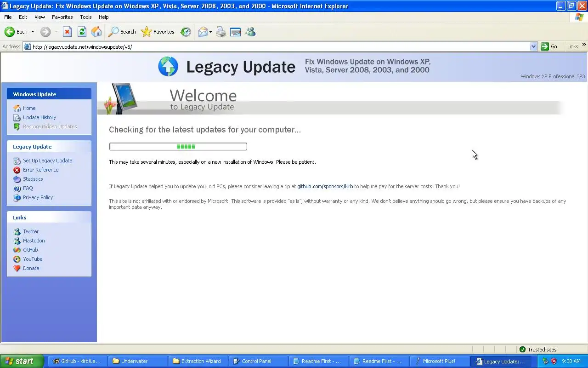Switch to Microsoft Plus! taskbar item
Viewport: 588px width, 368px height.
(439, 361)
